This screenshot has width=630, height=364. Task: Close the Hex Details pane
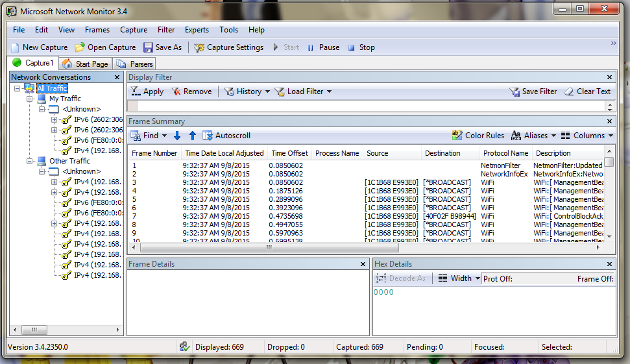click(609, 264)
